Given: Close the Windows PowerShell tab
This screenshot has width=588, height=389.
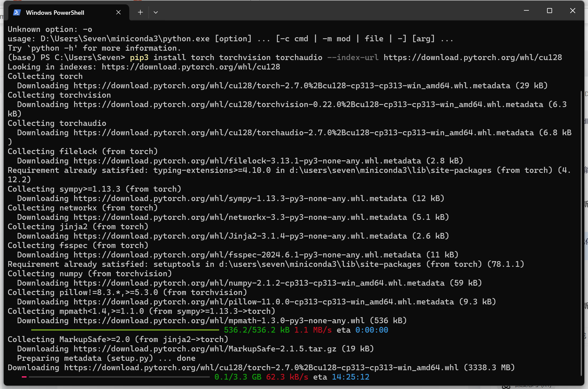Looking at the screenshot, I should 118,12.
